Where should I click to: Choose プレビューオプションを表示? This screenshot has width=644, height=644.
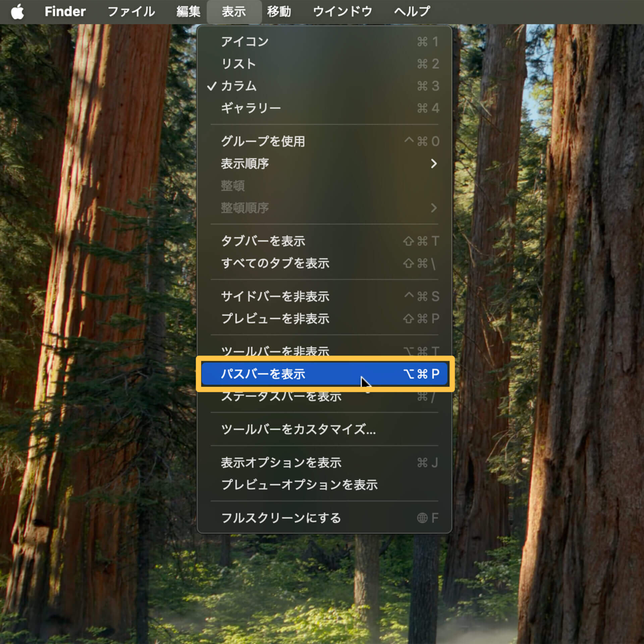(x=324, y=485)
